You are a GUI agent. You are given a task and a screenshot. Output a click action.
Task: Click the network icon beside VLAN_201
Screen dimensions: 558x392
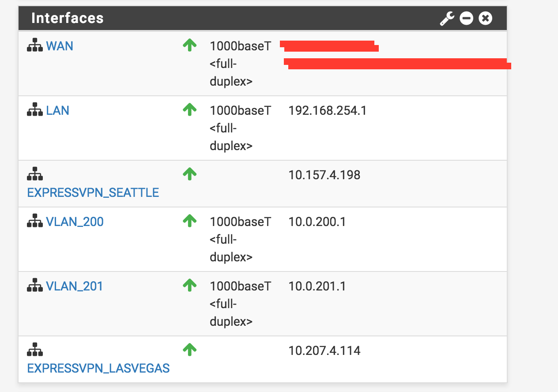point(35,286)
